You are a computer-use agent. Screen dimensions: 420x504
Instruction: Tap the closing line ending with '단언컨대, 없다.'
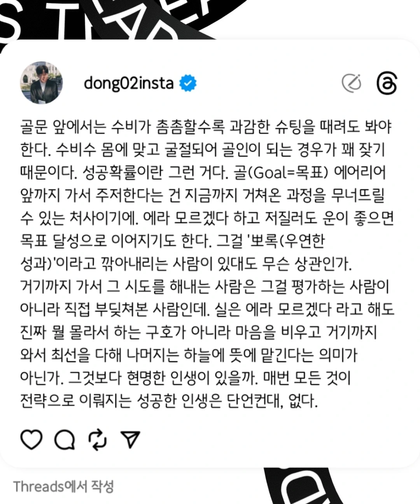[169, 401]
